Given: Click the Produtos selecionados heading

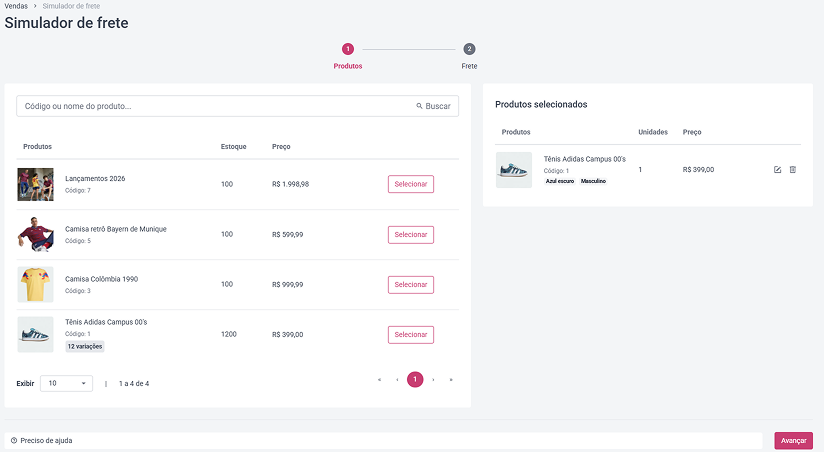Looking at the screenshot, I should (x=541, y=105).
